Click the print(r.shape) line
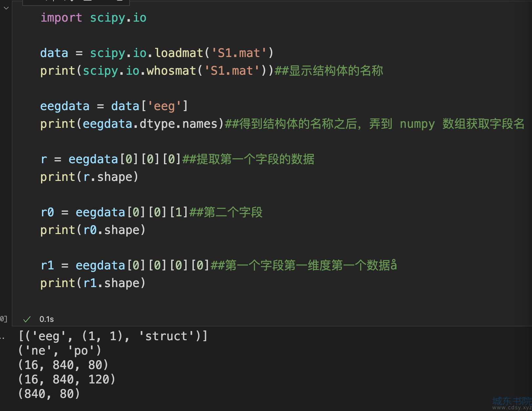The height and width of the screenshot is (411, 532). pyautogui.click(x=89, y=177)
